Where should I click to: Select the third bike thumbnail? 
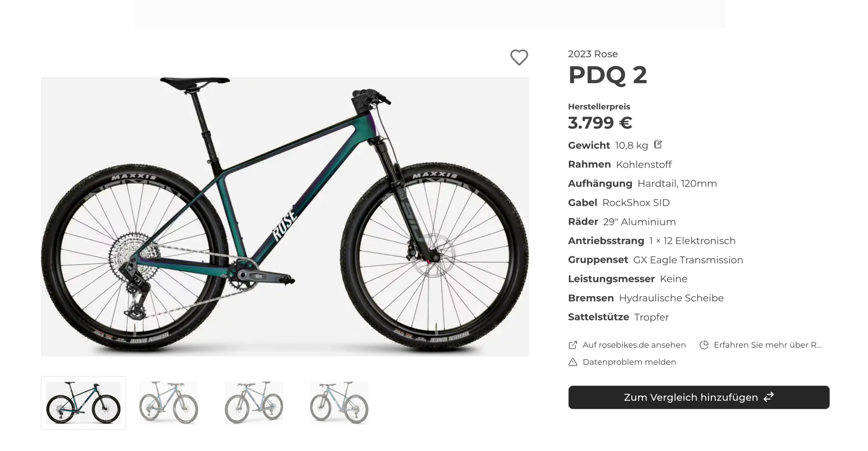tap(254, 403)
